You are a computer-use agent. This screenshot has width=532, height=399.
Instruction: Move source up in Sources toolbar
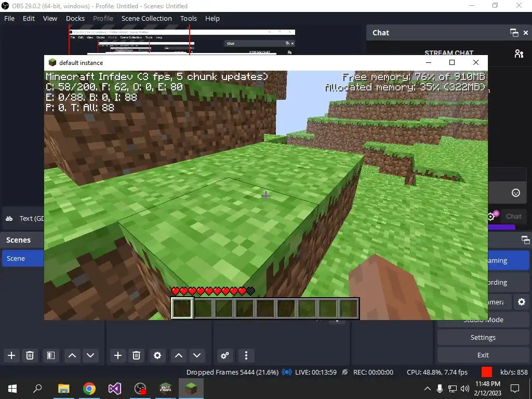click(x=179, y=355)
